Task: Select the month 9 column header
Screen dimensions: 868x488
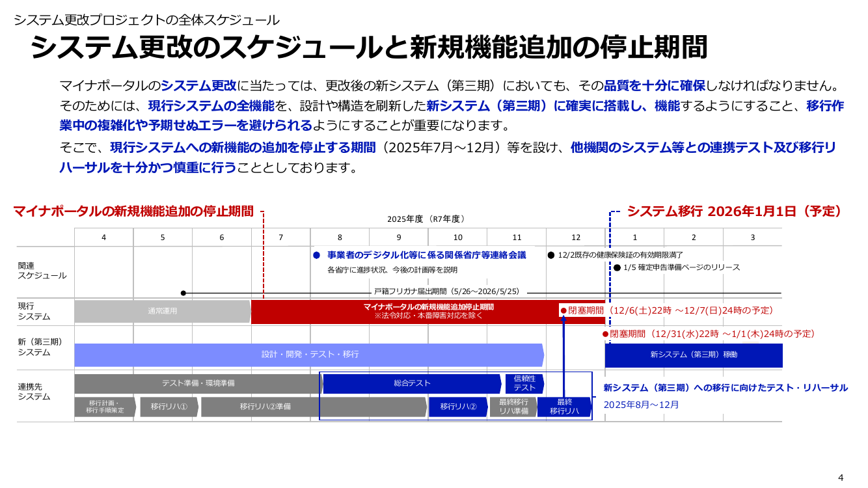Action: point(399,237)
